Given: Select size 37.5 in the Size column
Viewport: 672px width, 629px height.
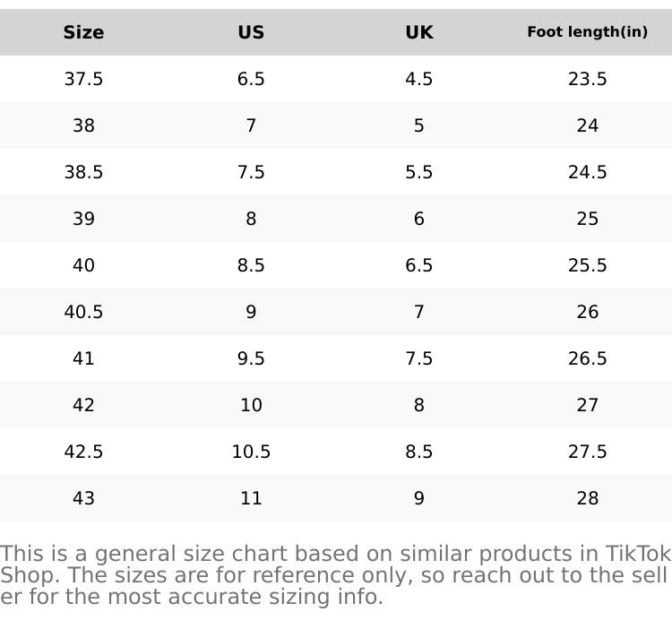Looking at the screenshot, I should tap(83, 80).
